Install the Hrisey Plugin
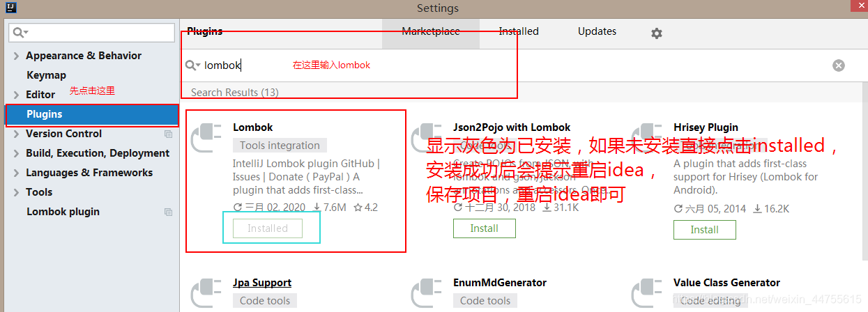This screenshot has height=312, width=868. click(705, 229)
